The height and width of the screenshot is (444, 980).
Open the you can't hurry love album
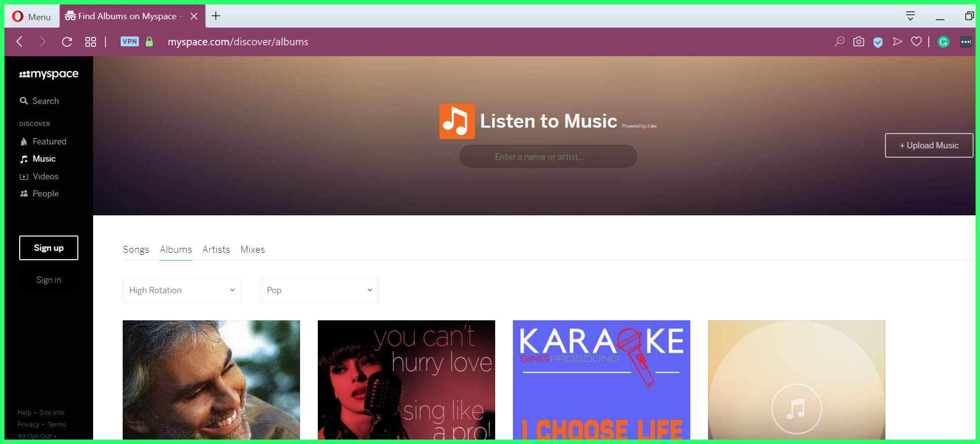(406, 380)
